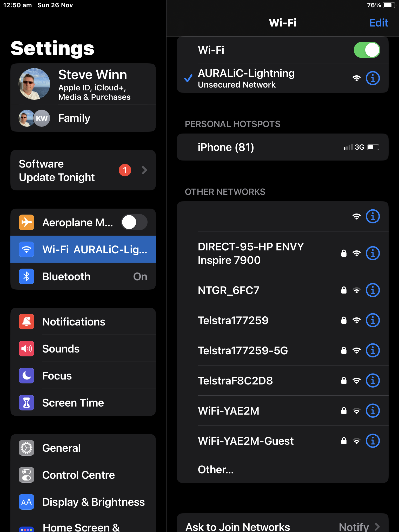Show info for NTGR_6FC7 network
Screen dimensions: 399x532
pyautogui.click(x=373, y=290)
